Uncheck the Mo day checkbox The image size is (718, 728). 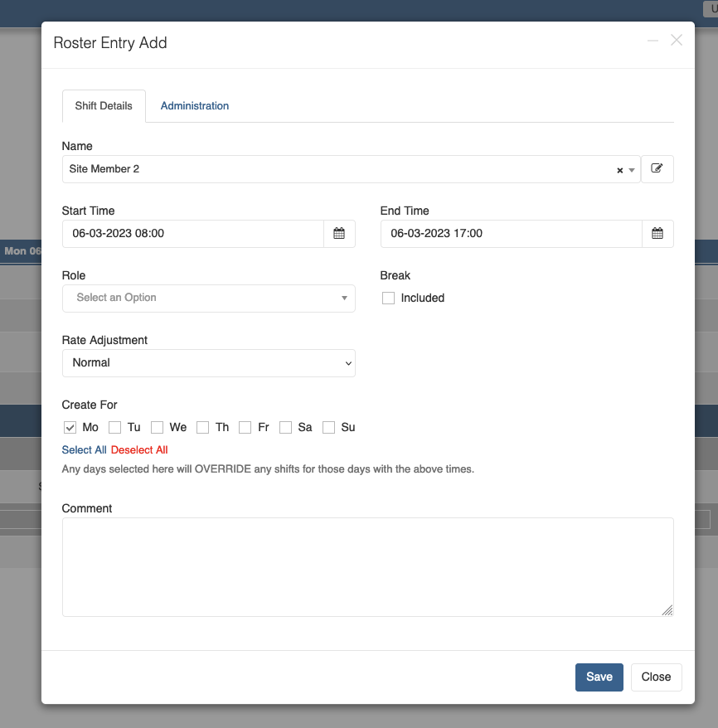[70, 427]
